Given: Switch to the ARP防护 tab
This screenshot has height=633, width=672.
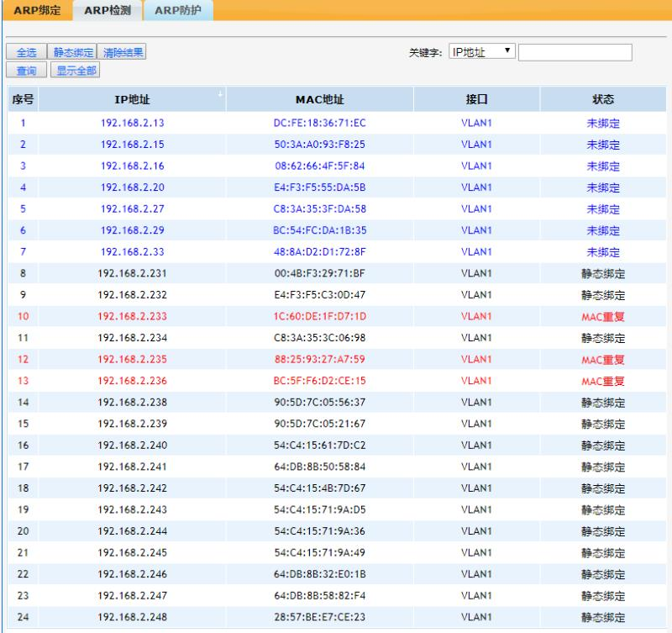Looking at the screenshot, I should click(176, 10).
